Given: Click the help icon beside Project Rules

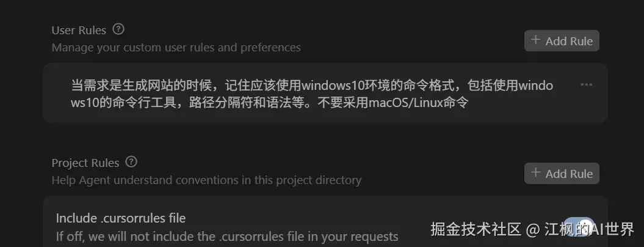Looking at the screenshot, I should coord(131,162).
